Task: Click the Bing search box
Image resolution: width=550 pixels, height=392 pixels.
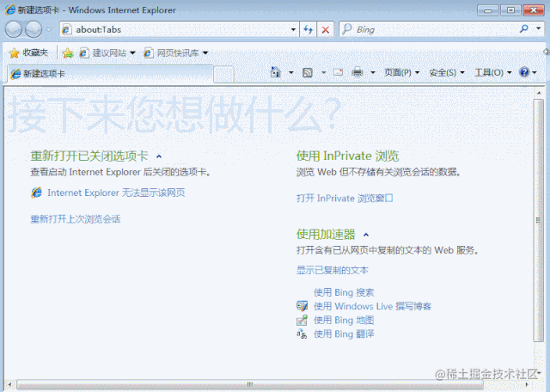Action: (x=428, y=29)
